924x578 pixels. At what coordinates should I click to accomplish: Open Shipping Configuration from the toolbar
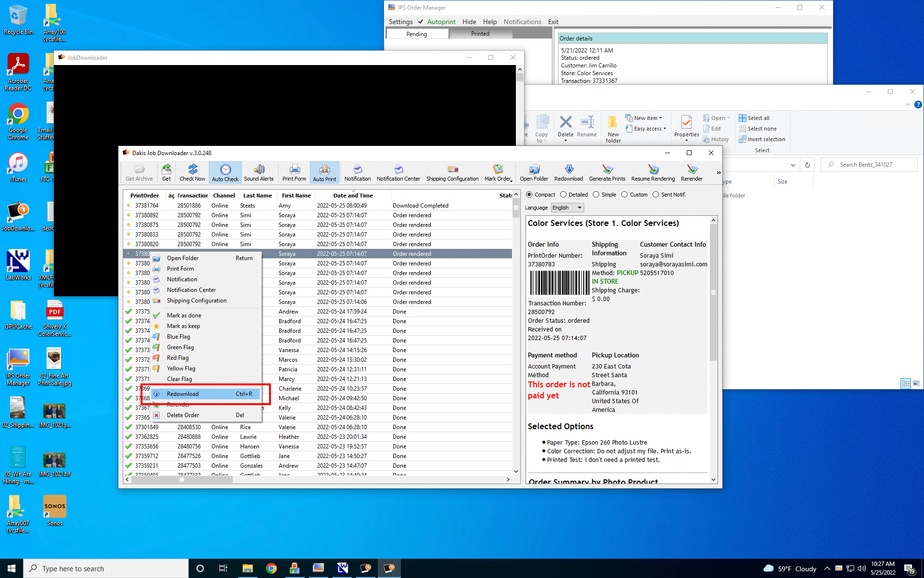[x=452, y=172]
